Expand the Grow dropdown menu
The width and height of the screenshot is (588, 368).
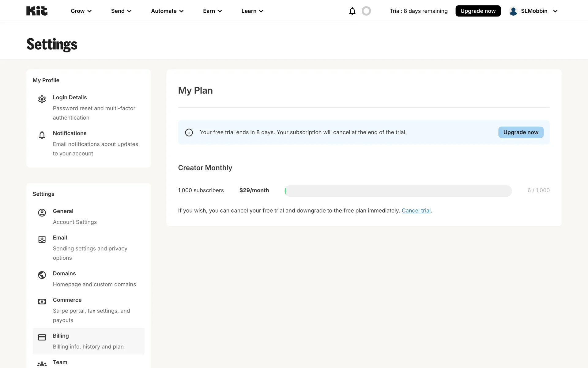81,11
